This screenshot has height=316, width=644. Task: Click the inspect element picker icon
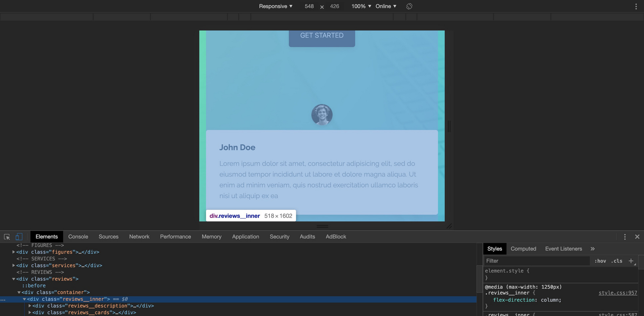click(7, 237)
